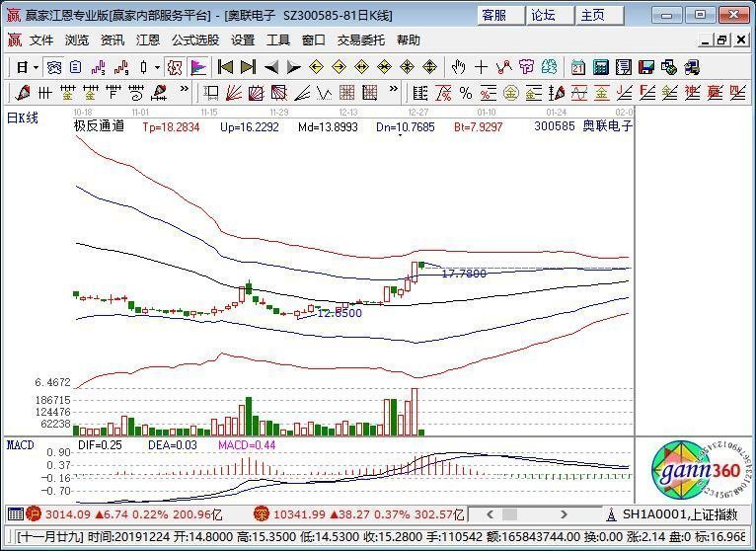Viewport: 756px width, 551px height.
Task: Jump to first bar with skip-back icon
Action: point(225,67)
